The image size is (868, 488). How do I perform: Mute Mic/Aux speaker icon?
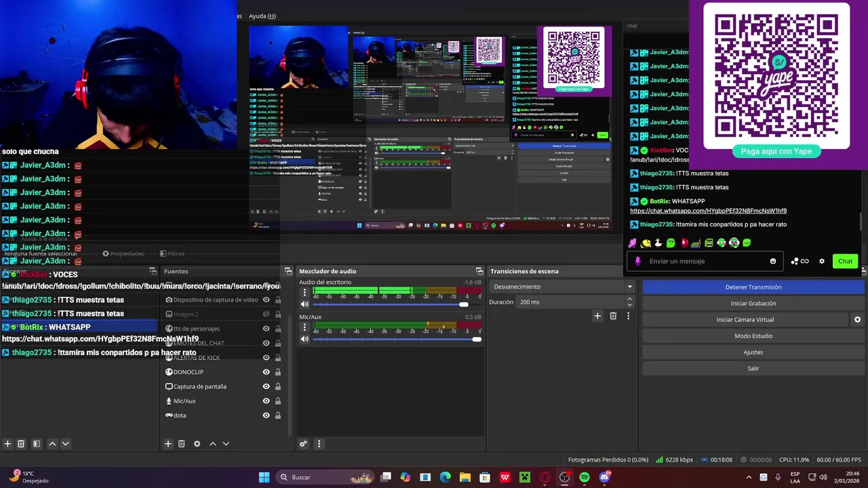coord(304,339)
